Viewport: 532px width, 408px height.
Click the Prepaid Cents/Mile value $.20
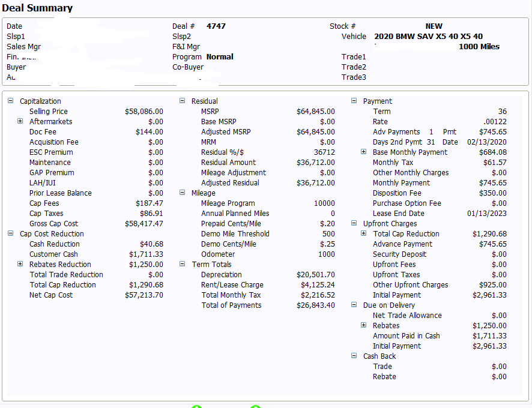[327, 224]
